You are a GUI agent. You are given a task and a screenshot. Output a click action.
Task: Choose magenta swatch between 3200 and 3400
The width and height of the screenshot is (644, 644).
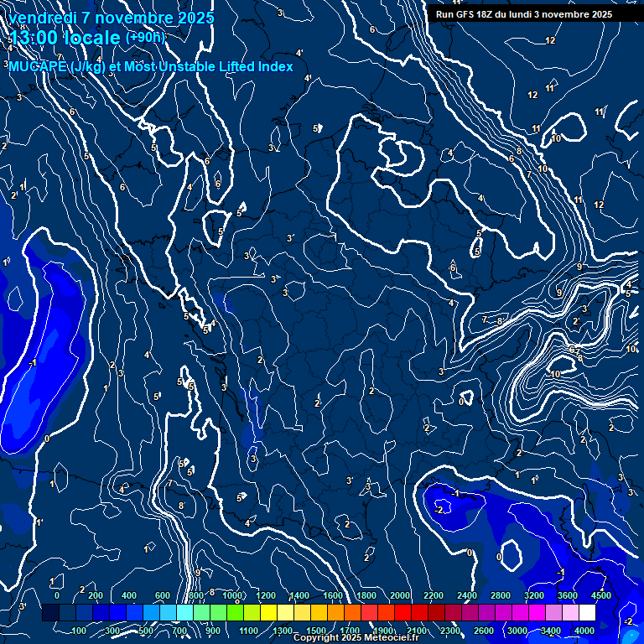click(537, 612)
